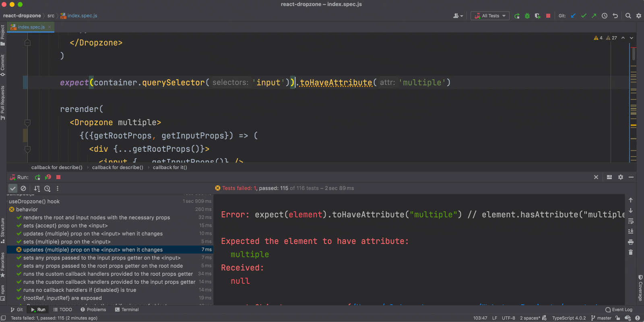Open Favorites tool window
Viewport: 644px width, 322px height.
point(3,265)
